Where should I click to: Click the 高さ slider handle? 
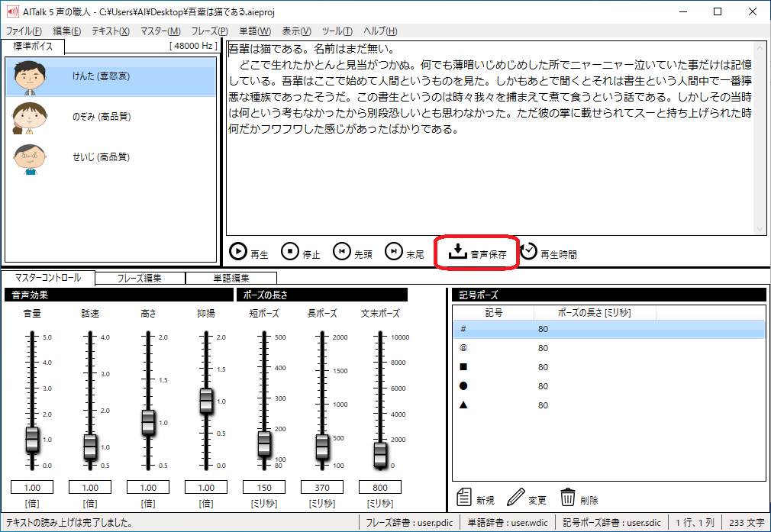pos(148,422)
